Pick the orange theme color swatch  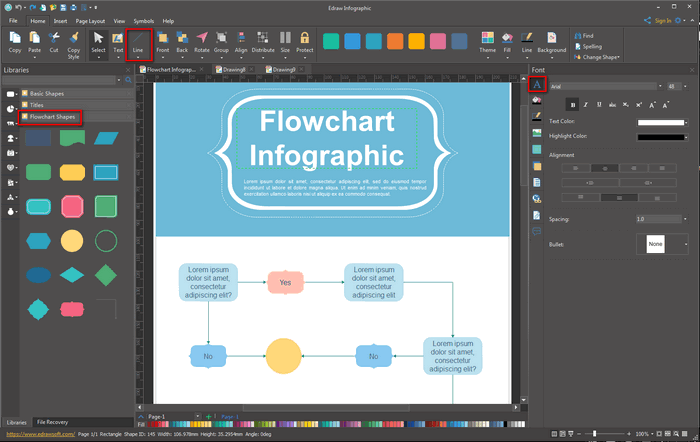click(395, 41)
